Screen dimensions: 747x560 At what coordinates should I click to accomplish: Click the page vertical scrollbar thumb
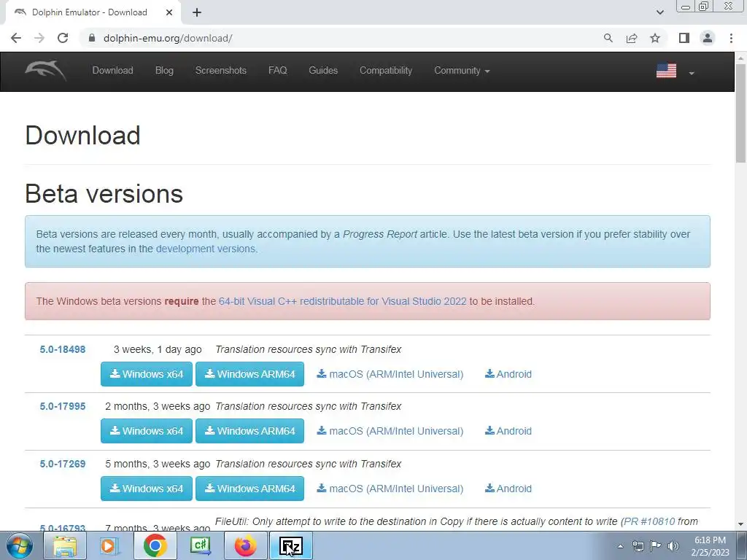pos(741,113)
